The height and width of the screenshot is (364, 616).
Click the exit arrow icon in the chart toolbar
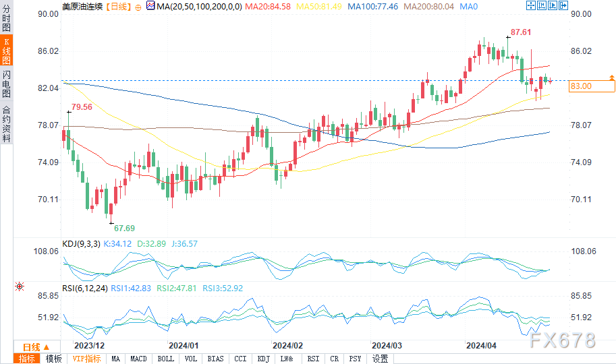563,5
